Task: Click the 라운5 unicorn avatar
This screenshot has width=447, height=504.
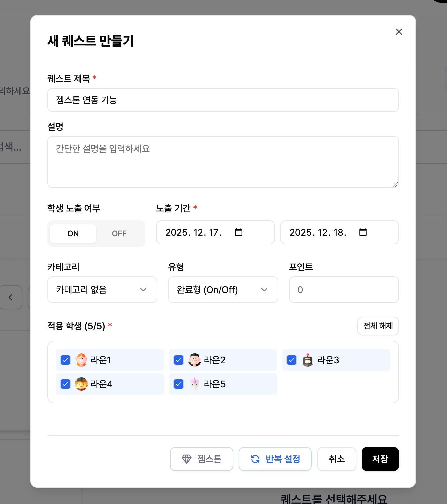Action: tap(195, 384)
